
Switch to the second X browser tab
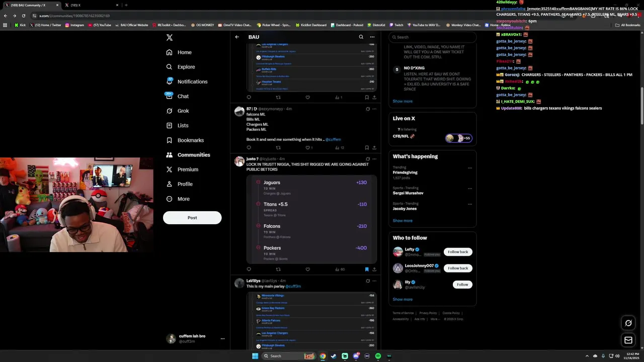point(91,5)
